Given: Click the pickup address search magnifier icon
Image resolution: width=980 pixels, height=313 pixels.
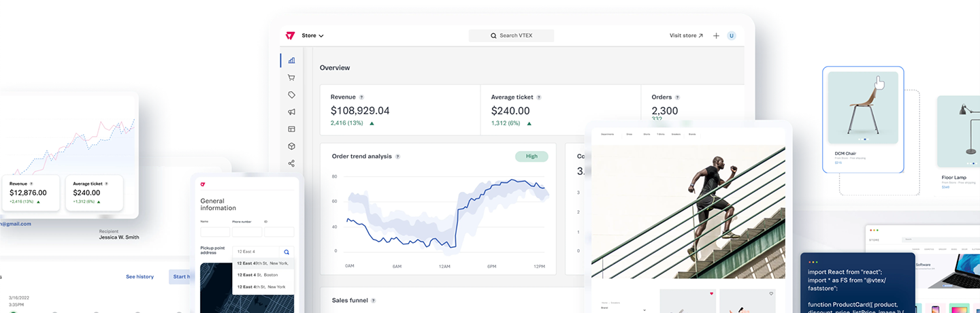Looking at the screenshot, I should pyautogui.click(x=287, y=252).
